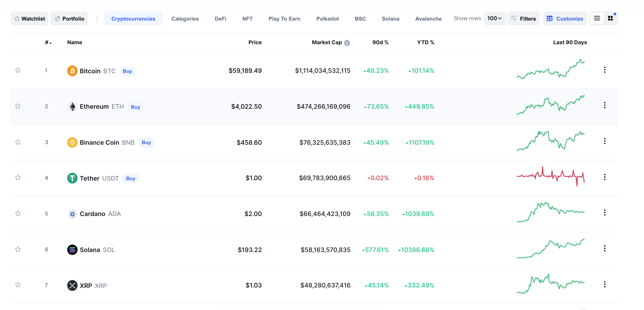
Task: Buy Bitcoin button
Action: [127, 71]
